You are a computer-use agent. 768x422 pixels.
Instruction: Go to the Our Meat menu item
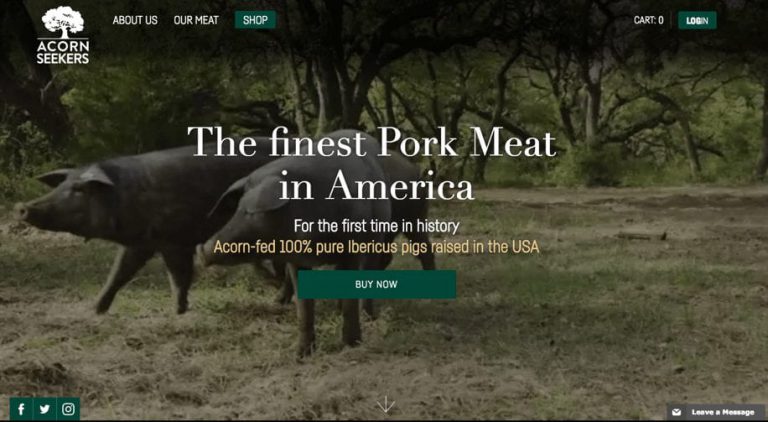pyautogui.click(x=196, y=20)
